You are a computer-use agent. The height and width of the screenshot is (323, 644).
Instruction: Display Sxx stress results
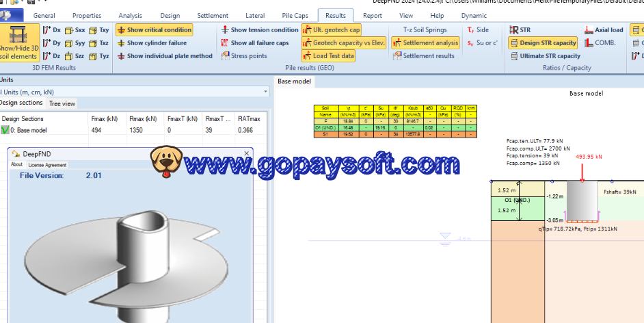(75, 30)
